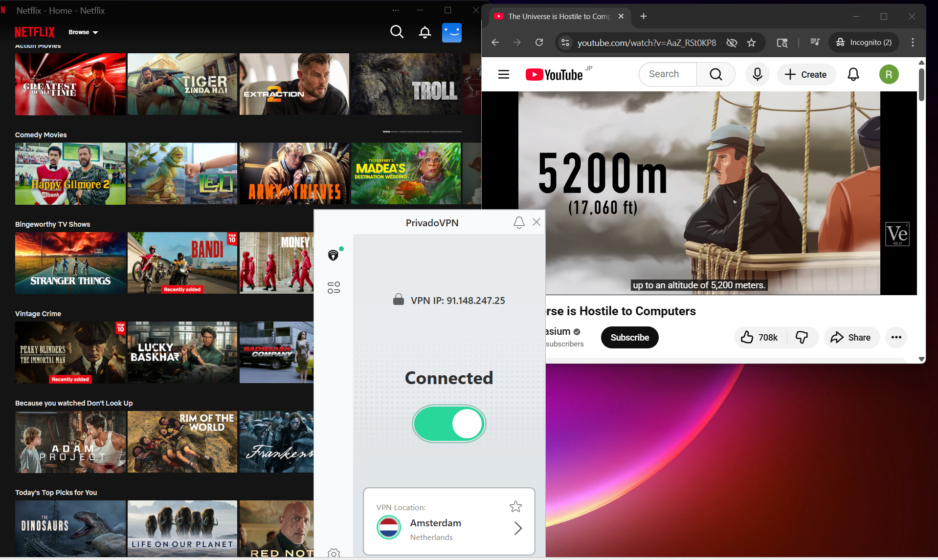This screenshot has height=560, width=938.
Task: Go to Netflix home via logo
Action: (35, 32)
